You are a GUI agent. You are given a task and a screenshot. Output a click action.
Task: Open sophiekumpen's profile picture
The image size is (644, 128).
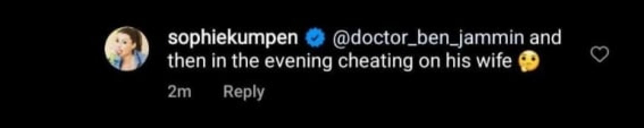(x=127, y=49)
